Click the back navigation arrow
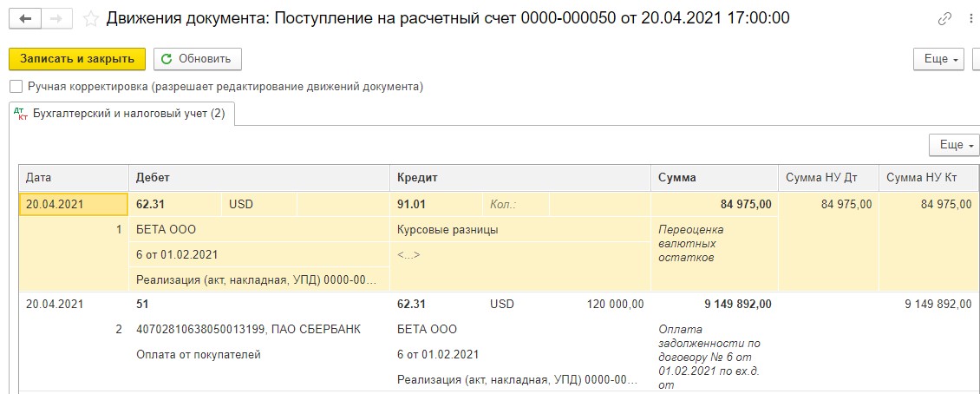The image size is (980, 394). click(x=26, y=19)
